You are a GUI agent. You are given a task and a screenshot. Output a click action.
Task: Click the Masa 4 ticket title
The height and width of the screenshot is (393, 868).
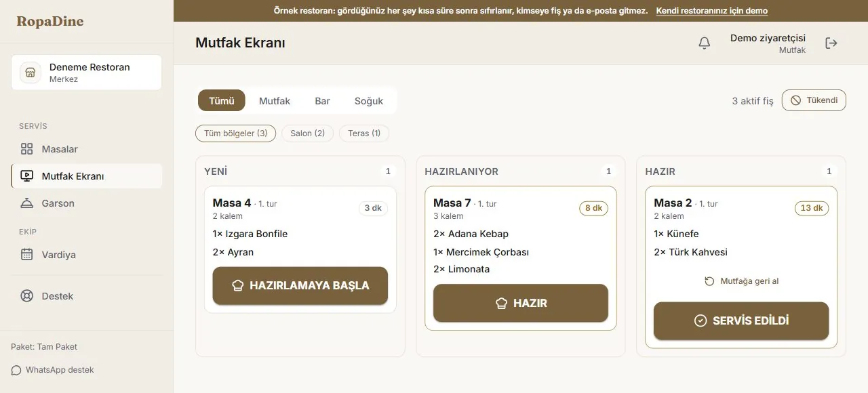pos(232,203)
